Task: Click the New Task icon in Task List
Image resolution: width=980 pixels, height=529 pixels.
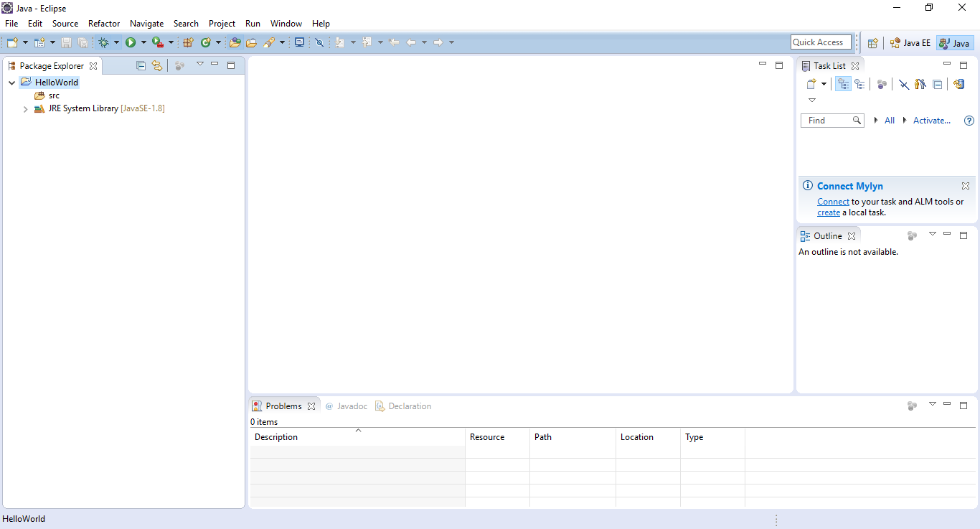Action: tap(811, 84)
